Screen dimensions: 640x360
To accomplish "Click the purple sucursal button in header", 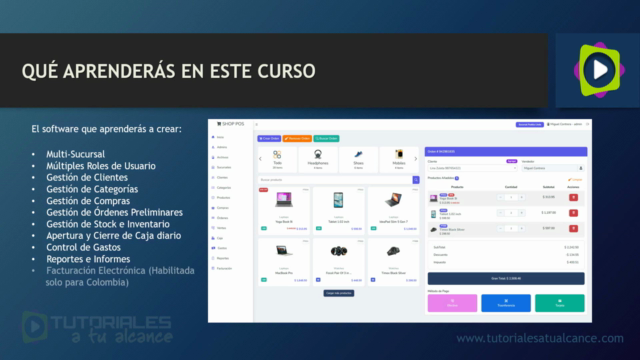I will 529,124.
